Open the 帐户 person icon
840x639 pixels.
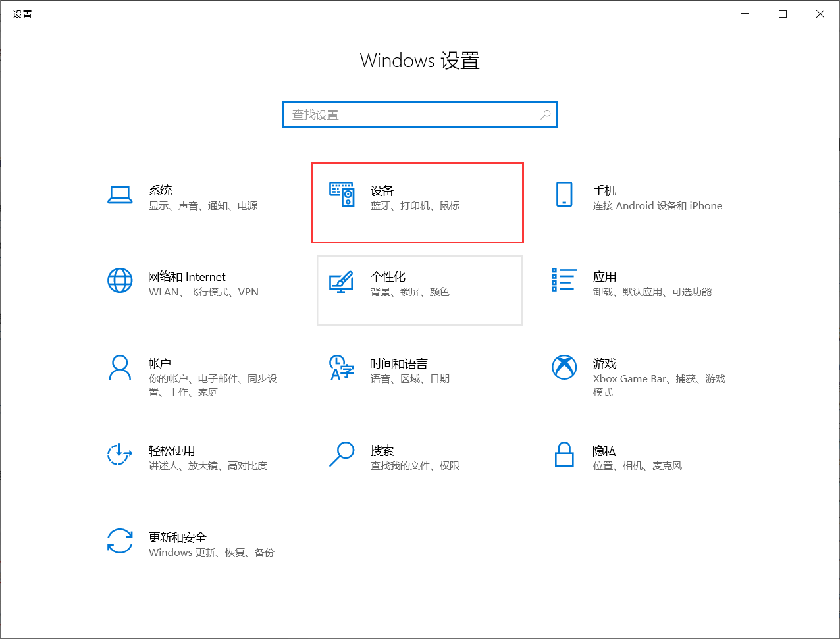120,367
